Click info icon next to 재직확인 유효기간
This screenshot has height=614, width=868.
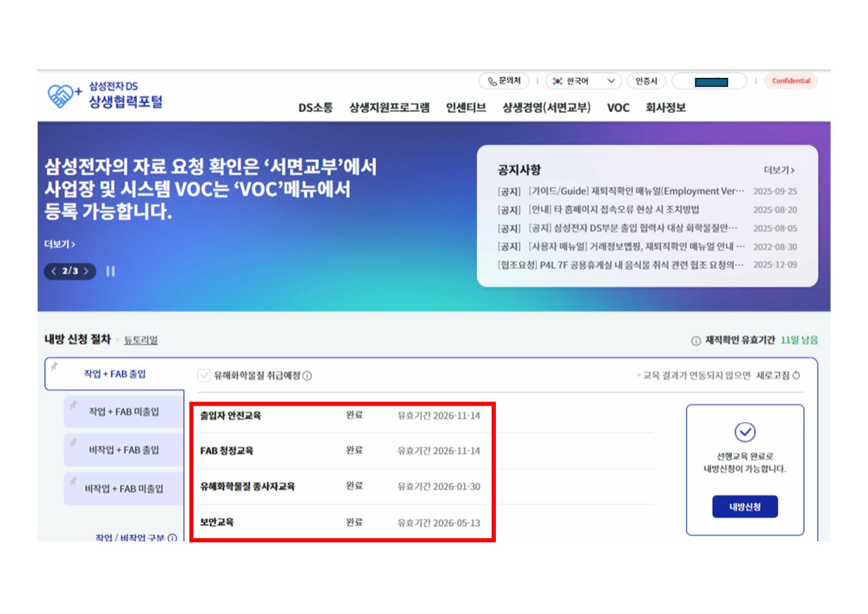point(695,341)
